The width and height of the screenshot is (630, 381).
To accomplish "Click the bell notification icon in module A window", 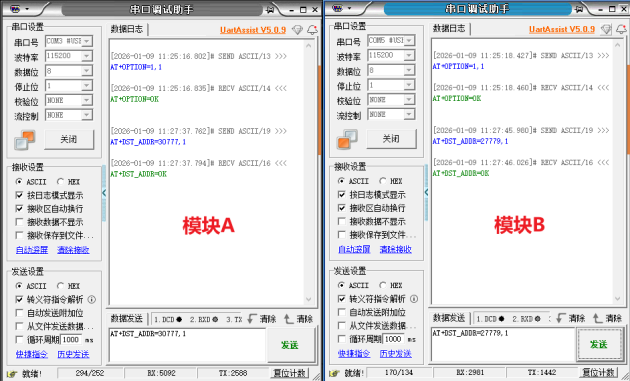I will [x=312, y=30].
